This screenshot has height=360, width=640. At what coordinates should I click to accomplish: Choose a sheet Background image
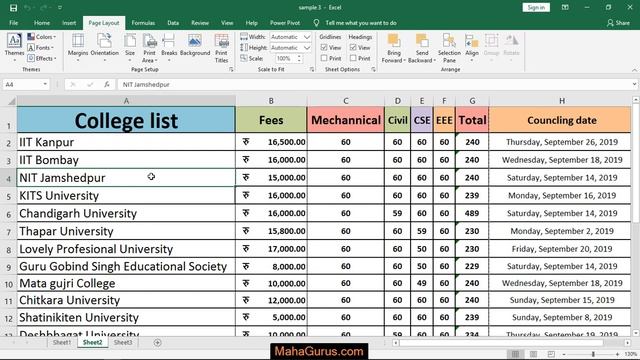(195, 45)
